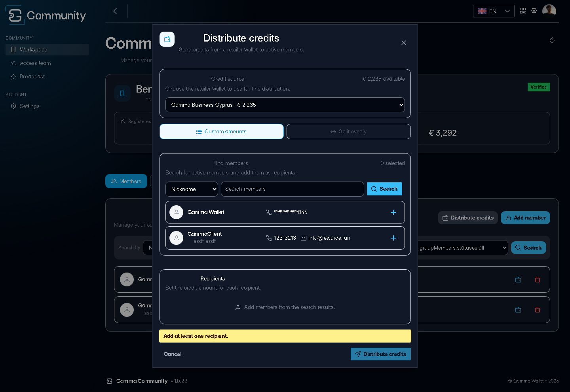Select the Custom amounts mode
570x392 pixels.
[x=222, y=131]
